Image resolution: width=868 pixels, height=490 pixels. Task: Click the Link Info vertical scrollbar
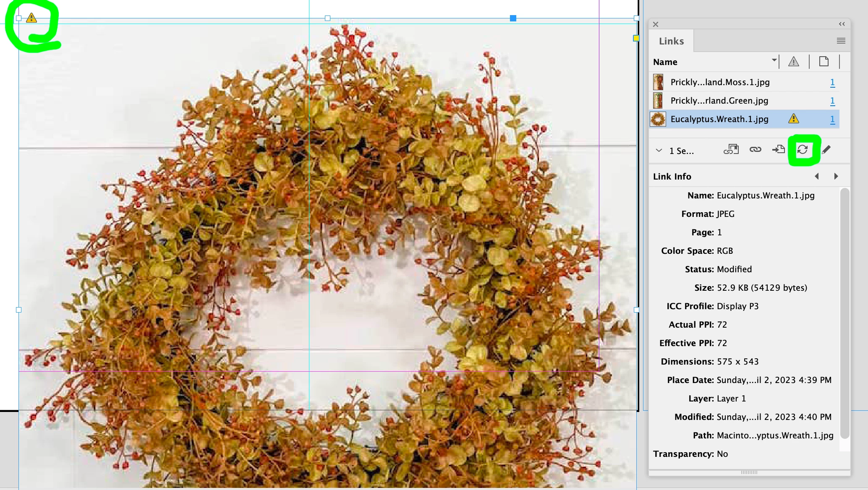(844, 313)
